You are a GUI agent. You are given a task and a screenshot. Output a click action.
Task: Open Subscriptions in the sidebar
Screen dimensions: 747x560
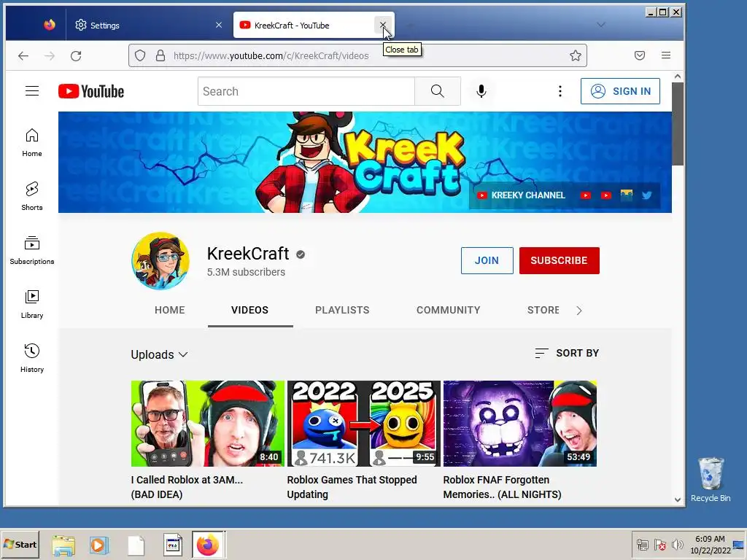click(32, 250)
